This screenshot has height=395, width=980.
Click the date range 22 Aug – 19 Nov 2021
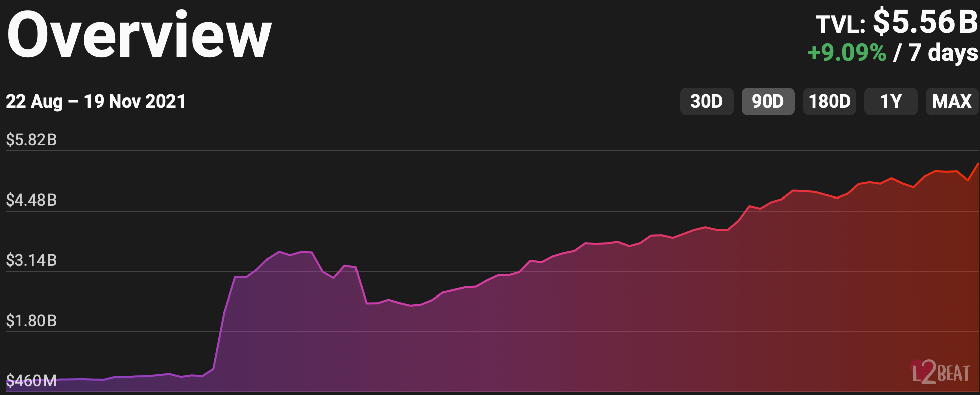coord(96,102)
